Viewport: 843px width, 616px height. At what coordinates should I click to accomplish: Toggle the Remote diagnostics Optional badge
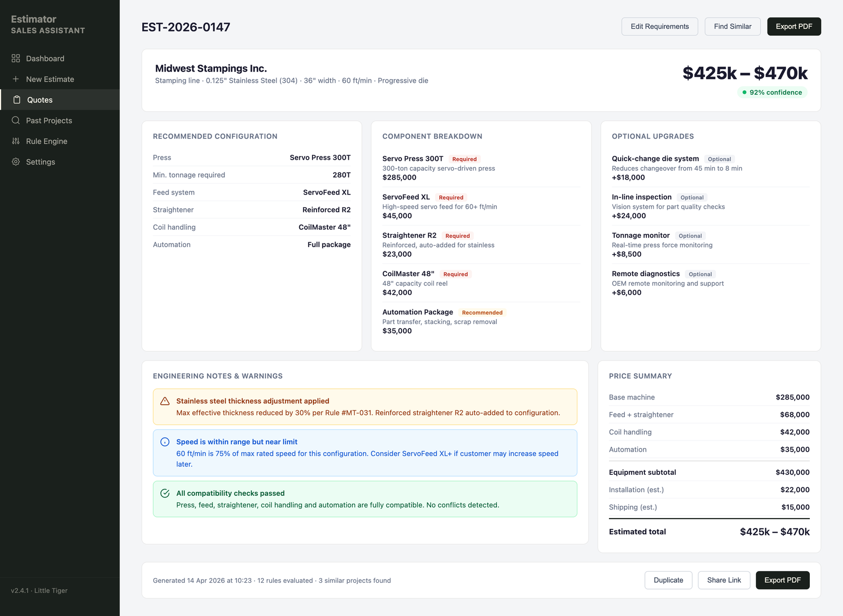[x=700, y=273]
